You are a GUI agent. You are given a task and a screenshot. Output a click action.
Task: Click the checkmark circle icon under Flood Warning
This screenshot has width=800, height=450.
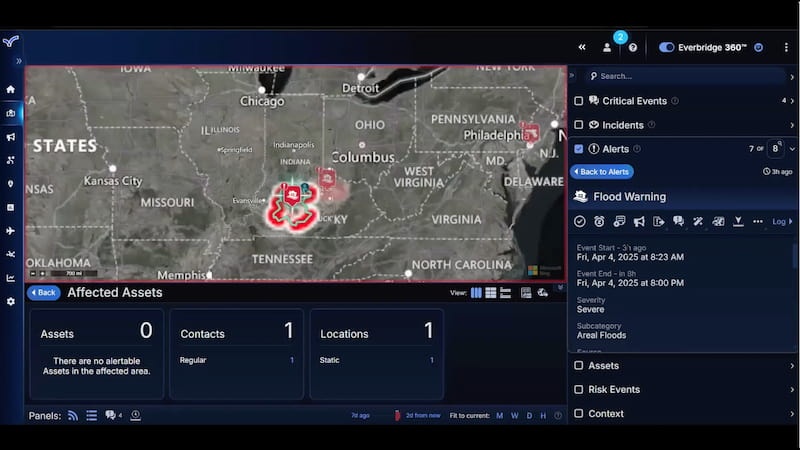(x=580, y=221)
